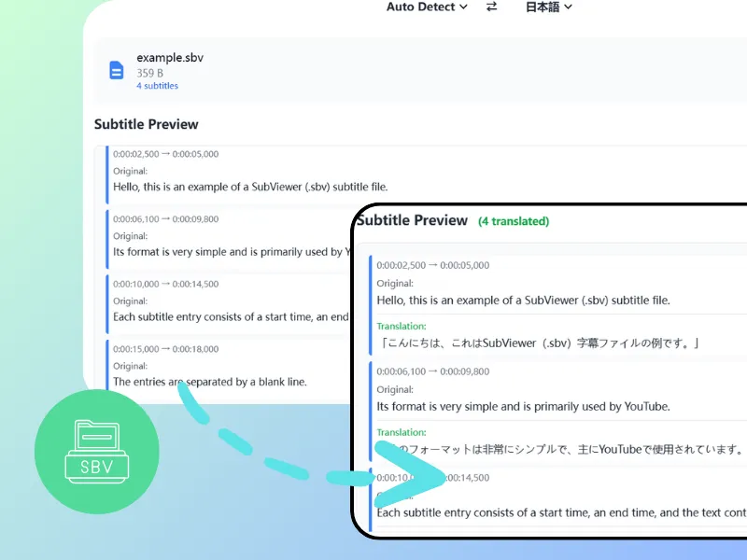The width and height of the screenshot is (747, 560).
Task: Click the blue document icon beside example.sbv
Action: tap(117, 71)
